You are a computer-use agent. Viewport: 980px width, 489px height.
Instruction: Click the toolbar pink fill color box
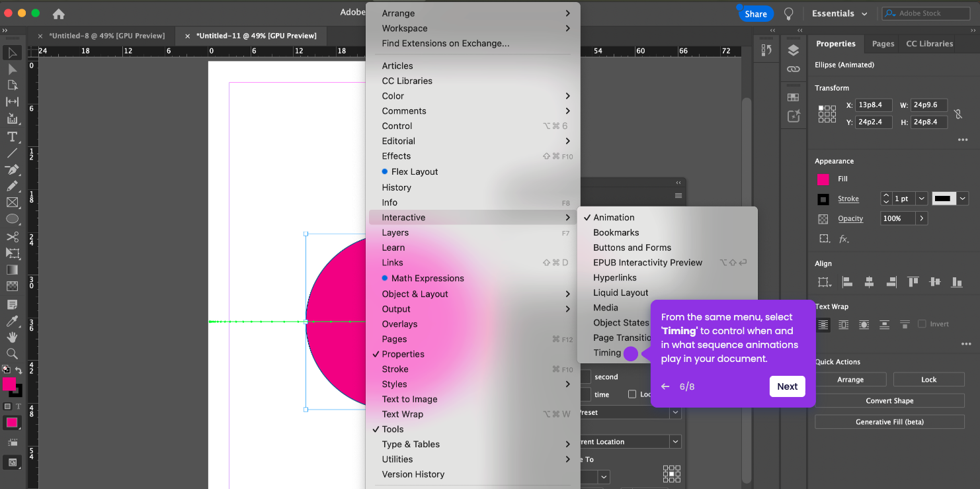(9, 384)
